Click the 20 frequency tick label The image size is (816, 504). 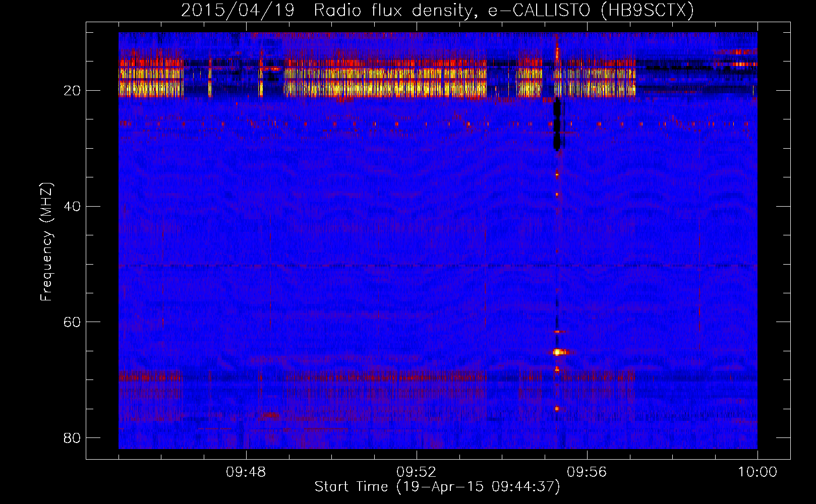click(x=72, y=91)
